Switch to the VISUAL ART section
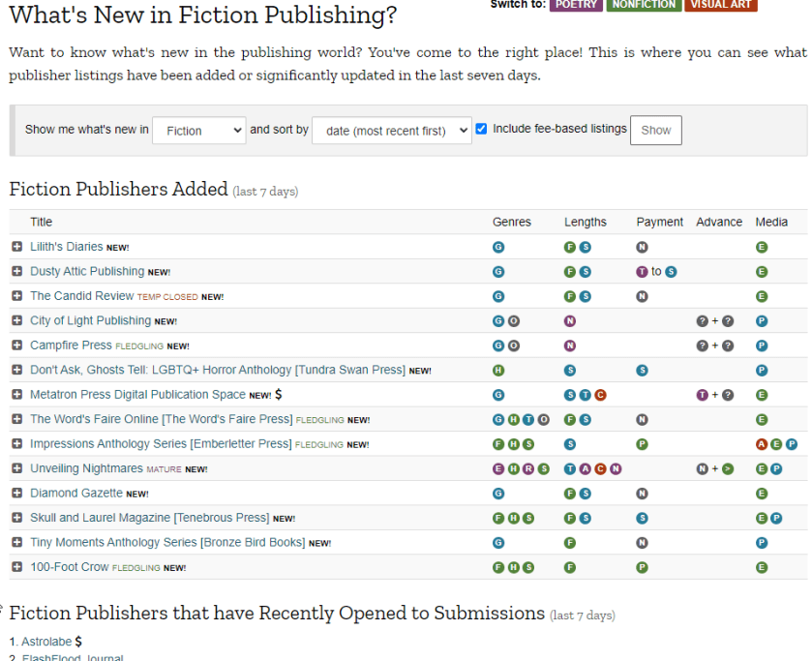The image size is (812, 661). (x=720, y=4)
